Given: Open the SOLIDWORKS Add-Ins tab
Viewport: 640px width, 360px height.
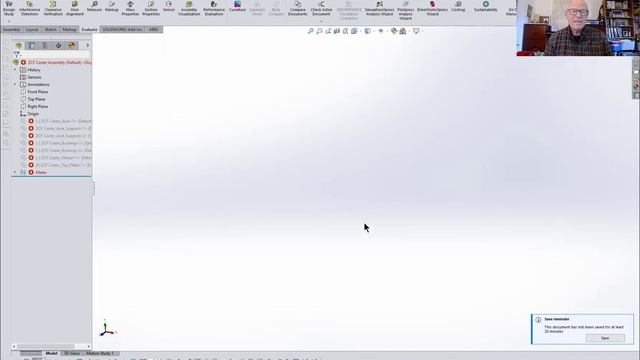Looking at the screenshot, I should point(122,29).
